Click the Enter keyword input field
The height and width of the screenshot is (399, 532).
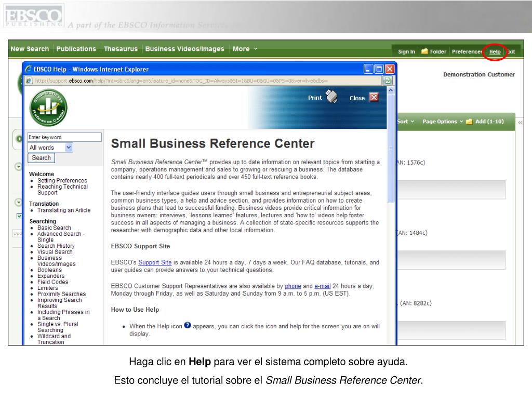point(64,137)
